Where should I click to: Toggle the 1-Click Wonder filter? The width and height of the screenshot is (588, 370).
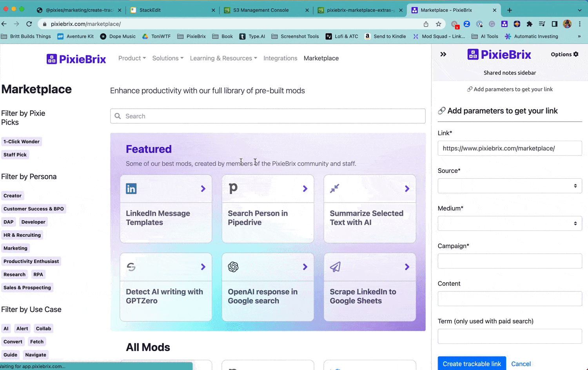[x=22, y=141]
